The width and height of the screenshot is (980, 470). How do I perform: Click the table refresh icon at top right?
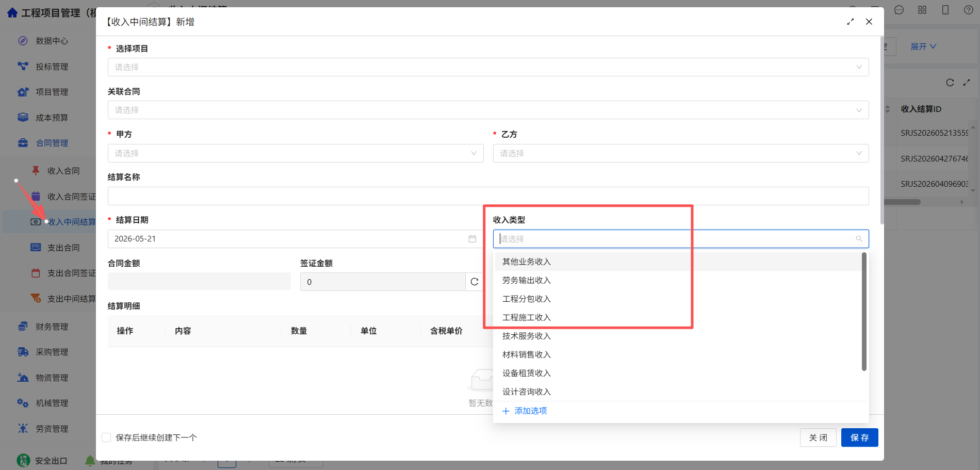click(x=950, y=83)
